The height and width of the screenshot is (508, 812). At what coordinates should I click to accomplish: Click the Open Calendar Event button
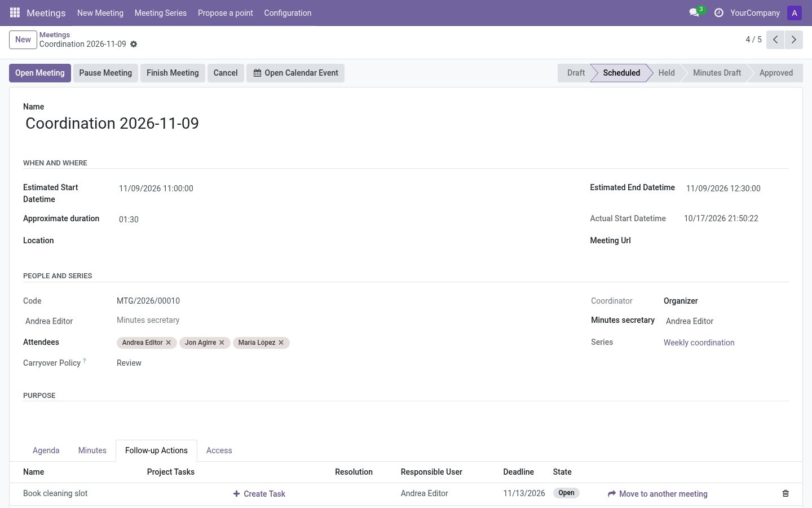(295, 73)
